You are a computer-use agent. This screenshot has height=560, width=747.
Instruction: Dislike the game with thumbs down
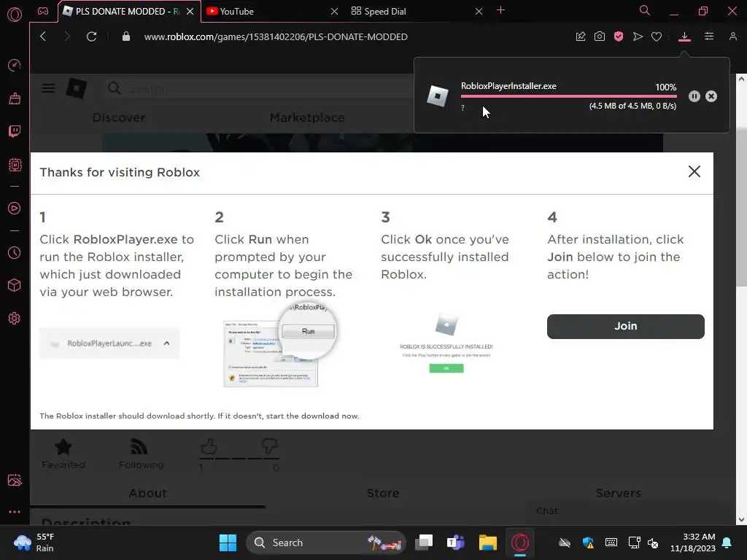click(270, 447)
